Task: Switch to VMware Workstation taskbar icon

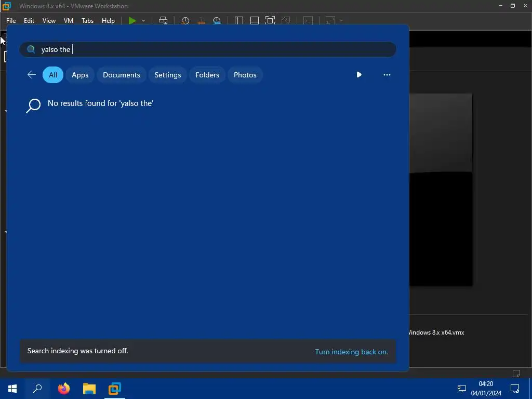Action: tap(115, 389)
